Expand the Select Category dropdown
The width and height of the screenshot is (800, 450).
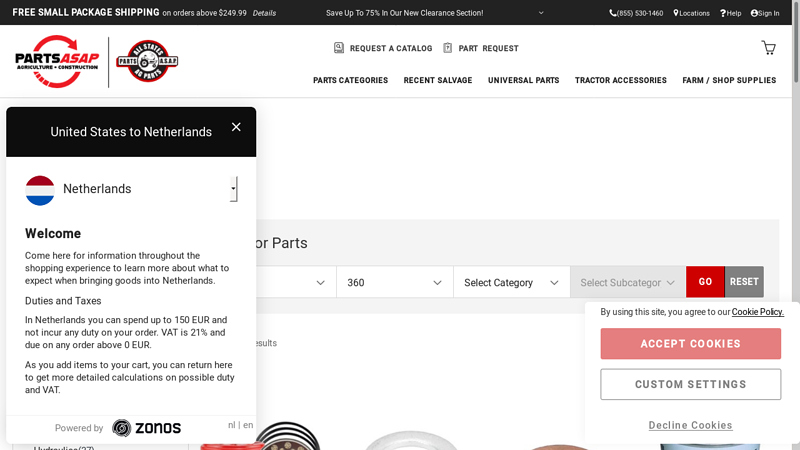[510, 283]
